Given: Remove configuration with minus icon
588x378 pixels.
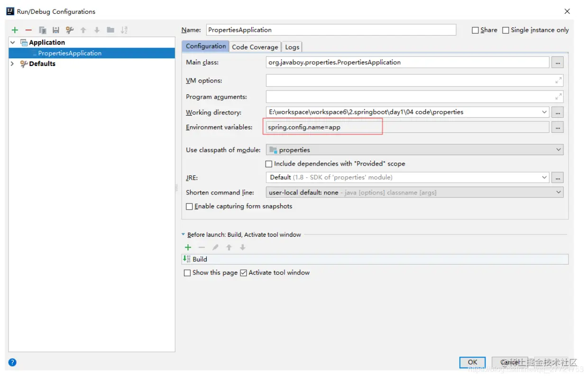Looking at the screenshot, I should point(28,30).
